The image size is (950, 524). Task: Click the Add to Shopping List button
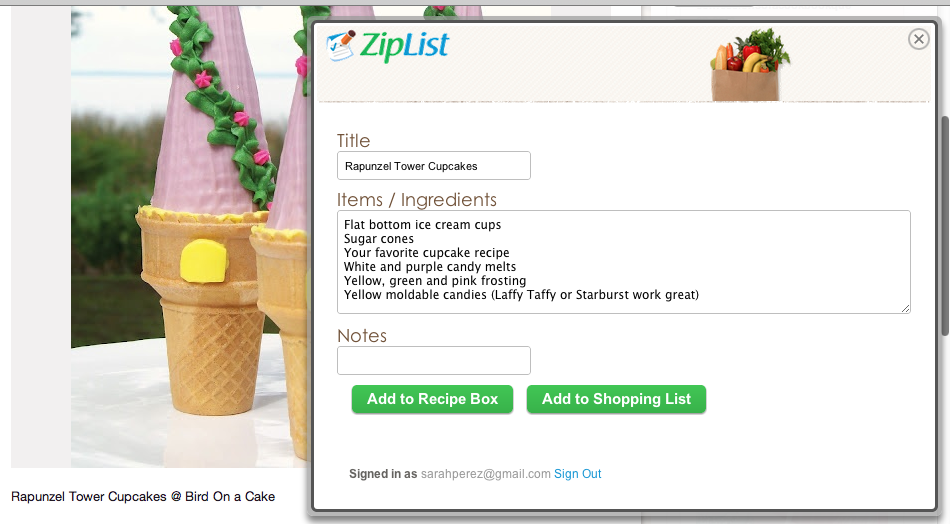(x=616, y=399)
